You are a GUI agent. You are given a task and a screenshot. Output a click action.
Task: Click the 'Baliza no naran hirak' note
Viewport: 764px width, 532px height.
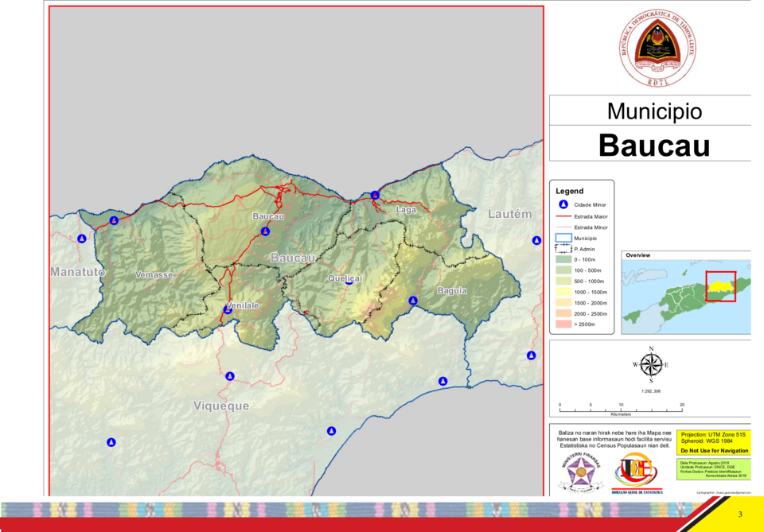point(614,438)
